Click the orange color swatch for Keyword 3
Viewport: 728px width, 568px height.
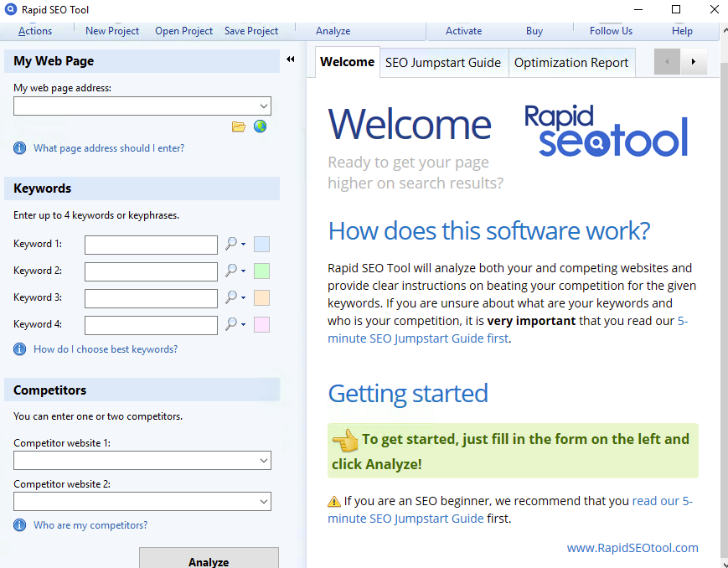pos(261,297)
